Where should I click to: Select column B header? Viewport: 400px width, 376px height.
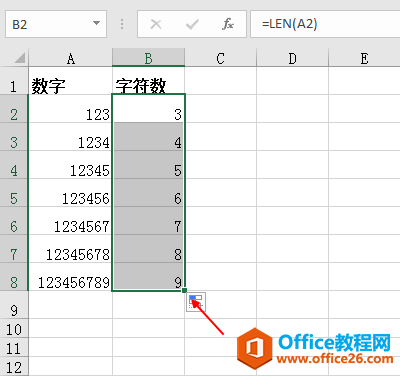tap(148, 58)
